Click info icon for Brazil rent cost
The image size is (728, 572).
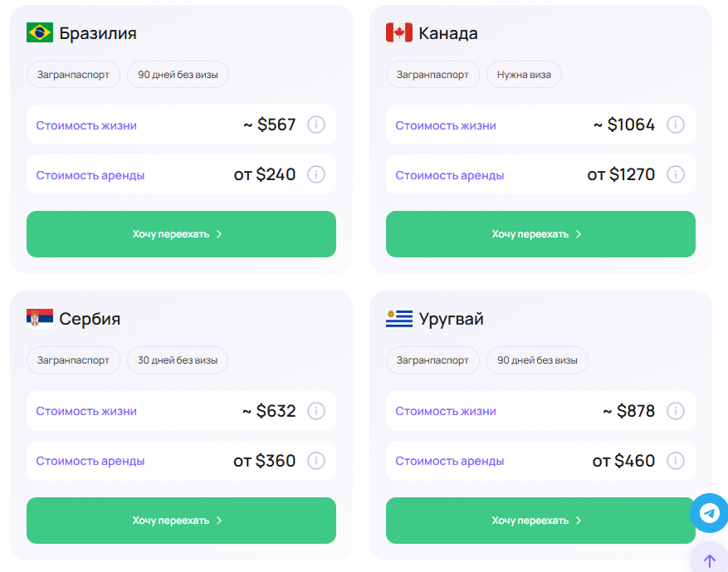tap(316, 174)
